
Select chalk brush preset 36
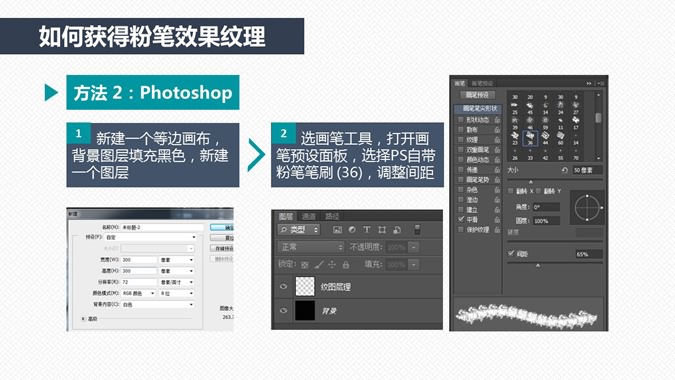pos(530,139)
